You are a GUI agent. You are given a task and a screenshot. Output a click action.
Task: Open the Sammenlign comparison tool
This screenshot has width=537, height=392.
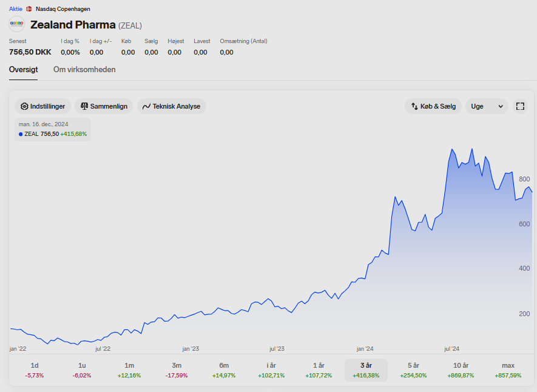click(104, 106)
